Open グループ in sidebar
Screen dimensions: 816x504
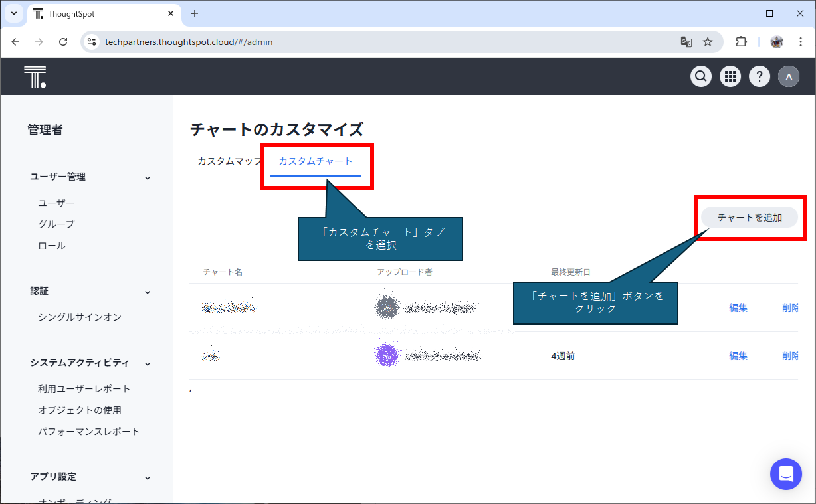pyautogui.click(x=56, y=224)
